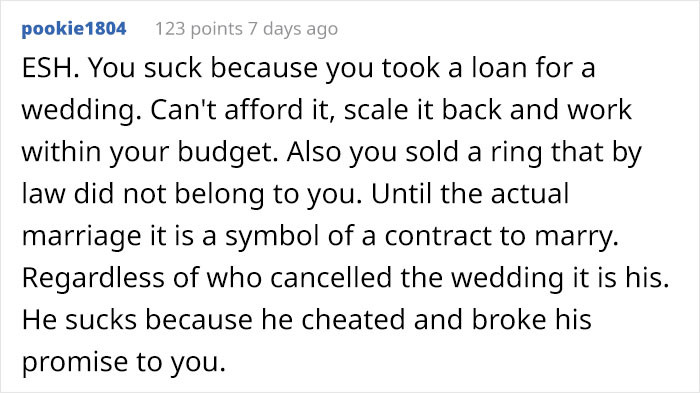The height and width of the screenshot is (393, 700).
Task: Click the phrase 'Until the actual'
Action: click(x=470, y=194)
